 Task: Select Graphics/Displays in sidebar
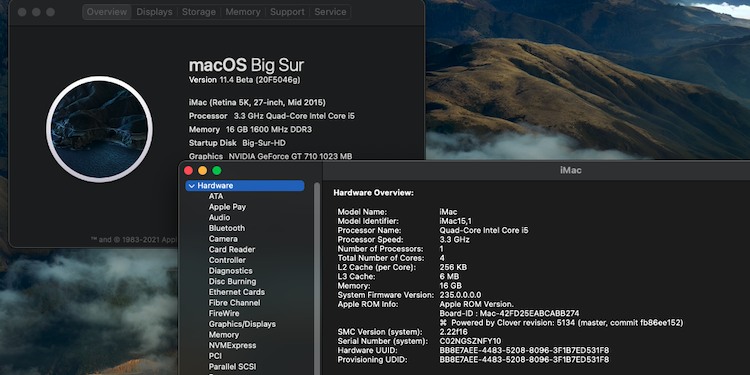point(242,324)
